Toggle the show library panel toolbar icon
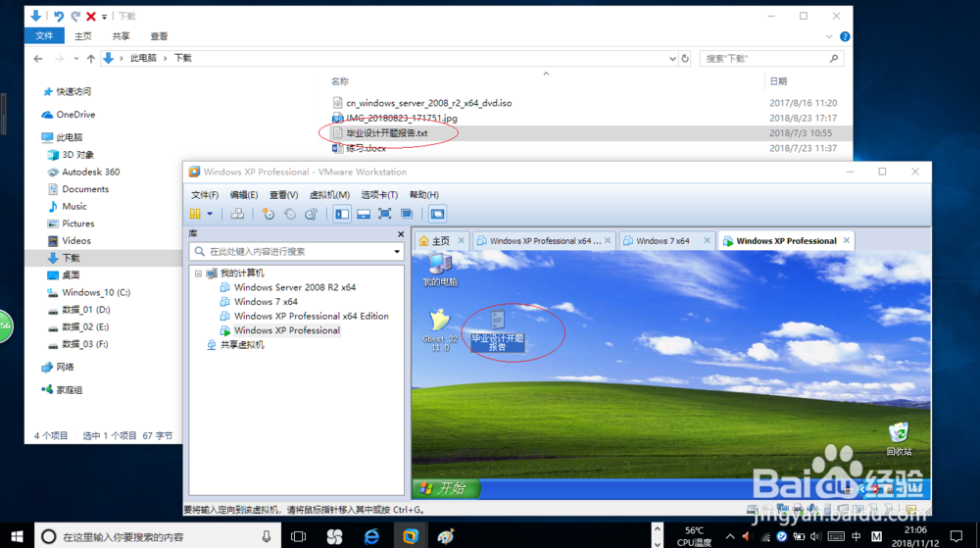Screen dimensions: 980x548 click(x=342, y=214)
